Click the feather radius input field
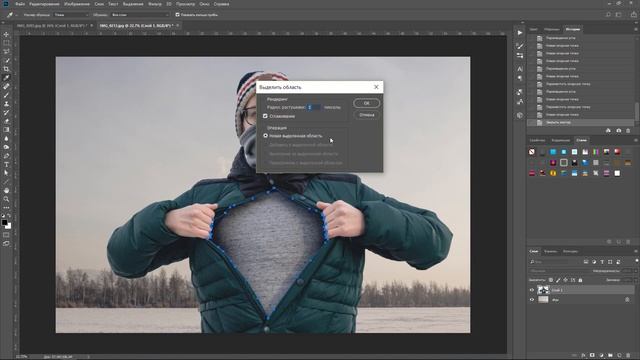Screen dimensions: 640x360 point(314,107)
